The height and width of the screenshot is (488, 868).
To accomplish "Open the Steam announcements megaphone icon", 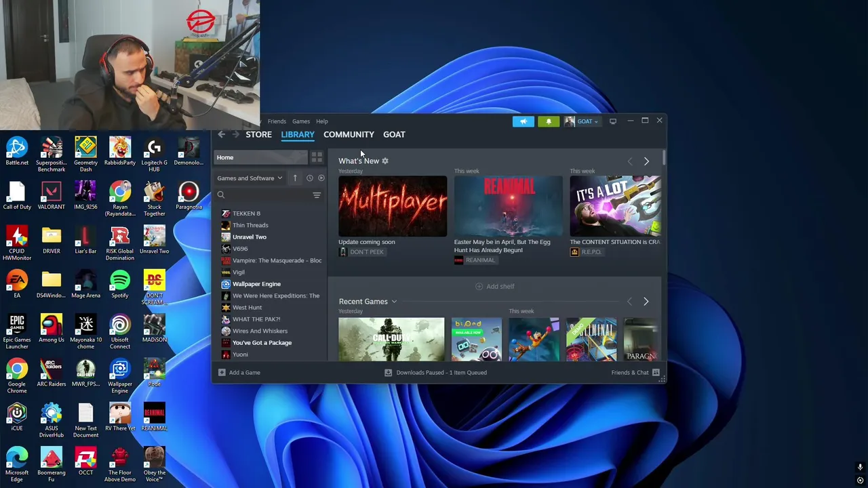I will tap(523, 121).
